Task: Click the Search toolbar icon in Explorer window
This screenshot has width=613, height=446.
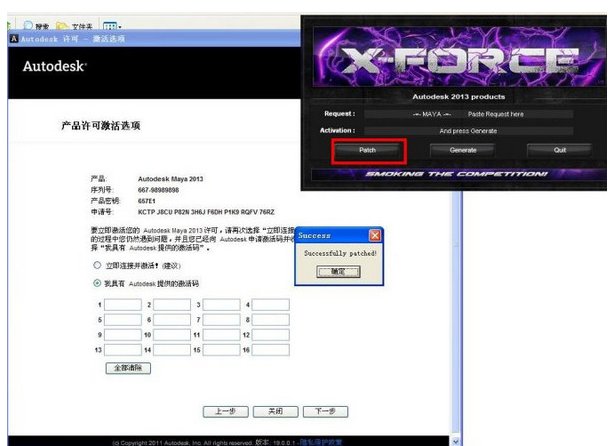Action: point(36,26)
